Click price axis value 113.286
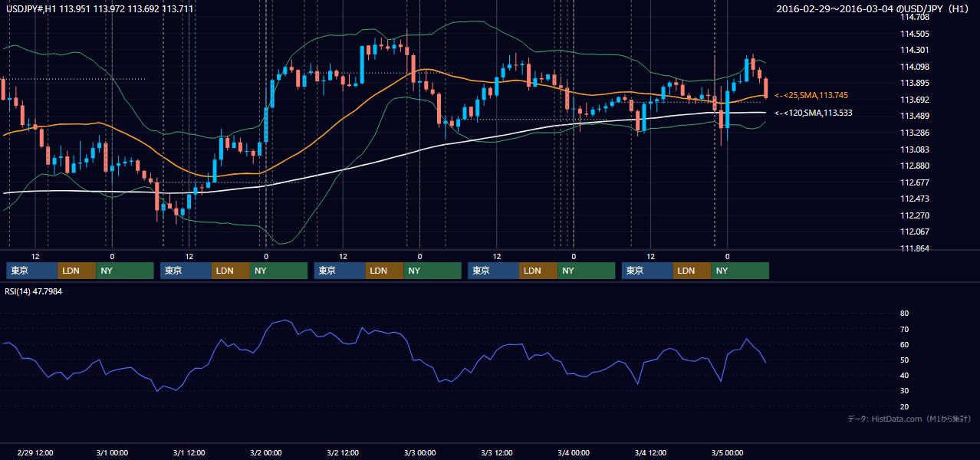The width and height of the screenshot is (980, 460). click(915, 133)
